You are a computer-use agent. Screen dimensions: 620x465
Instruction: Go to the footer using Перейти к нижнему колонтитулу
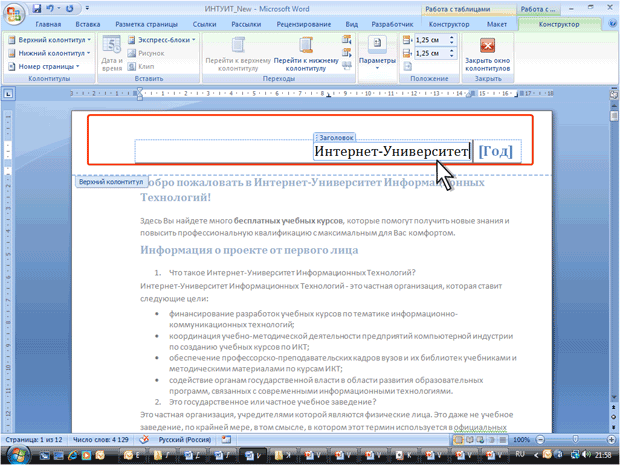point(306,54)
